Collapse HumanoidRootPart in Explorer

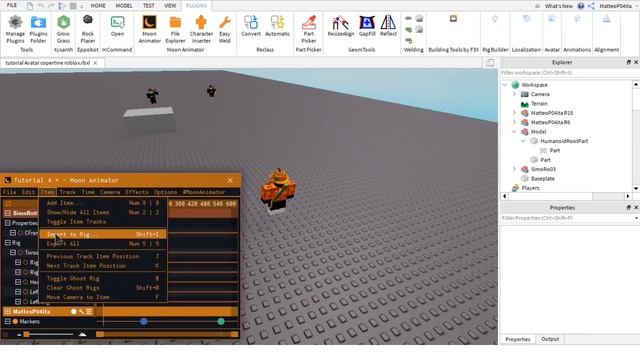(524, 141)
